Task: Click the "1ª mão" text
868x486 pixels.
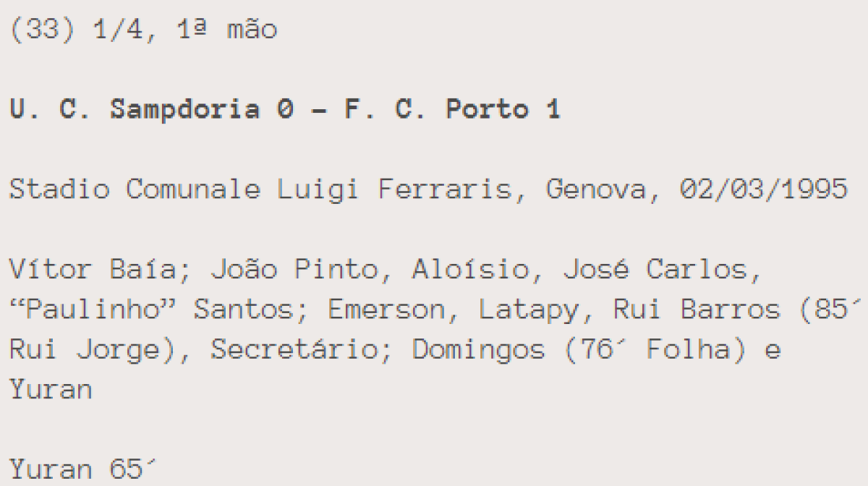Action: click(x=226, y=31)
